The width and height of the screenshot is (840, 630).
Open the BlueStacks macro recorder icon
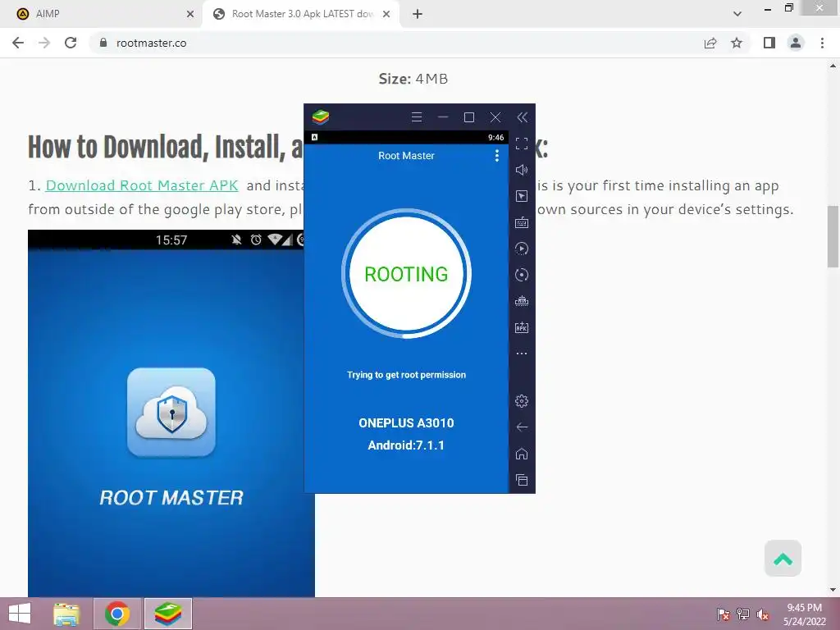tap(521, 249)
